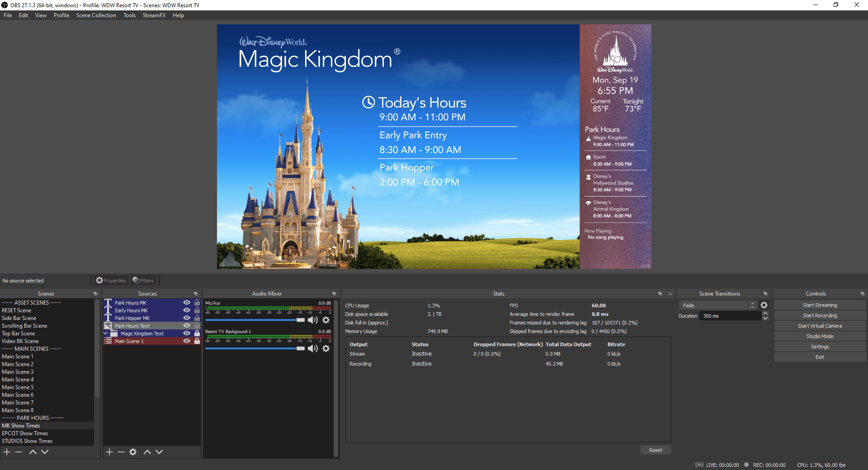Open Resort TV Background 1 audio gear
The height and width of the screenshot is (470, 868).
coord(326,348)
